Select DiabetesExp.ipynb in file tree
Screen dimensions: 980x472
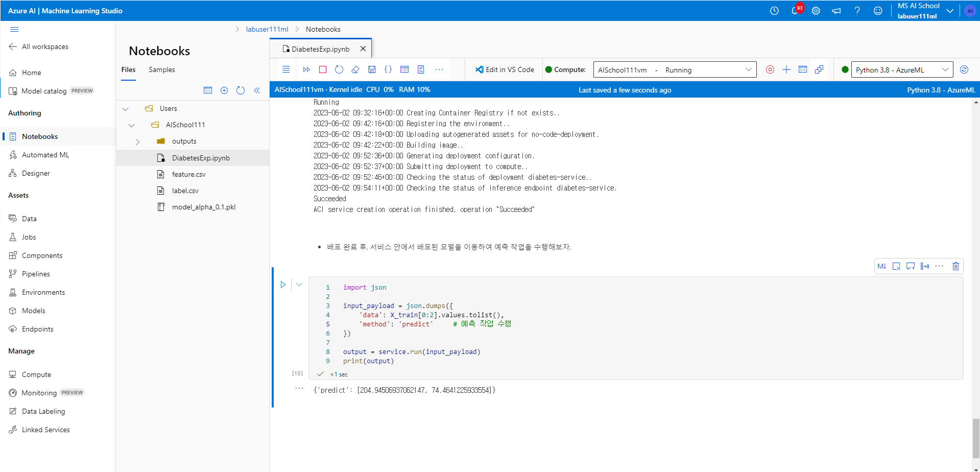(x=201, y=158)
